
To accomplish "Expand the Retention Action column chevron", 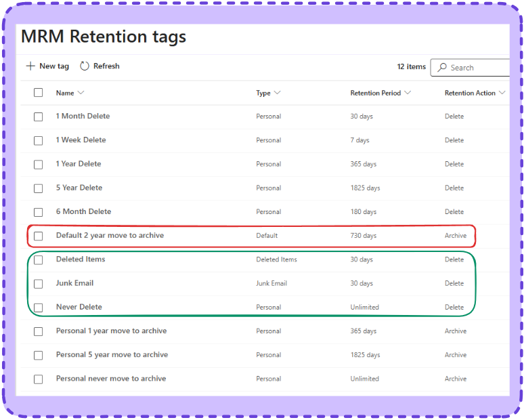I will (x=502, y=93).
